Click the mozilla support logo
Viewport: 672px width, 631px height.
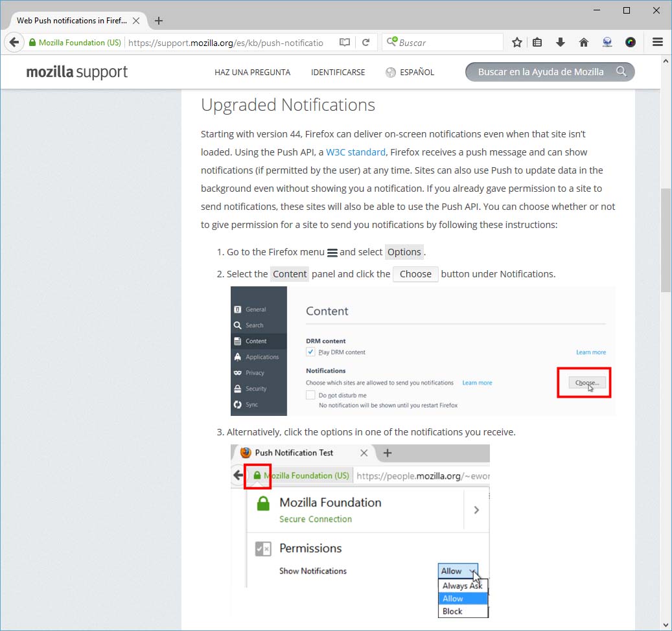pyautogui.click(x=77, y=72)
